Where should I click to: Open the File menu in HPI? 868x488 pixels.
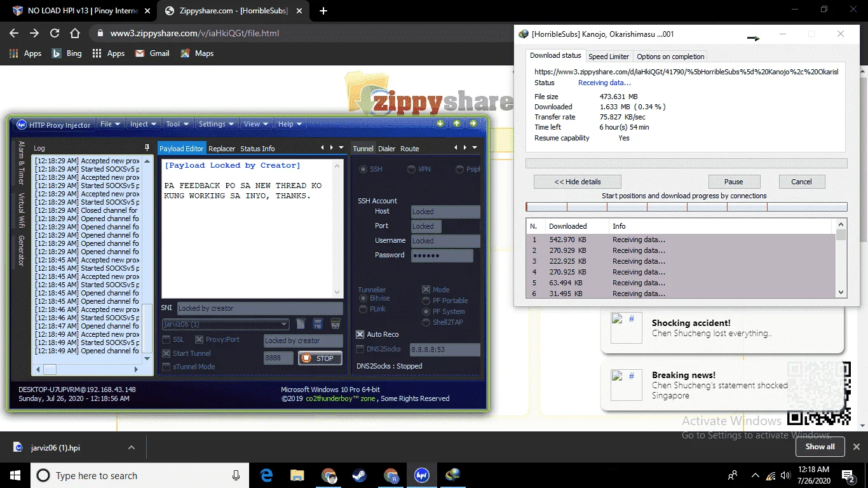click(x=110, y=124)
